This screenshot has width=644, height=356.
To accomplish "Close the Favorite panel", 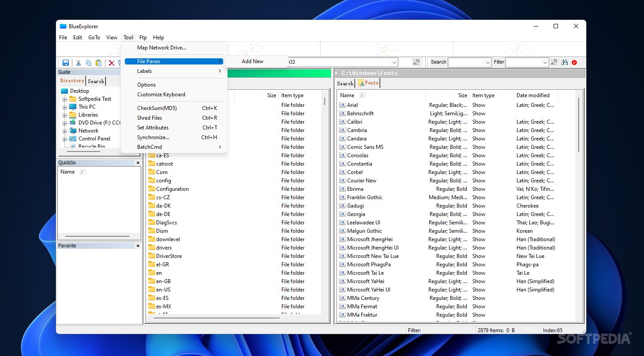I will [x=138, y=246].
